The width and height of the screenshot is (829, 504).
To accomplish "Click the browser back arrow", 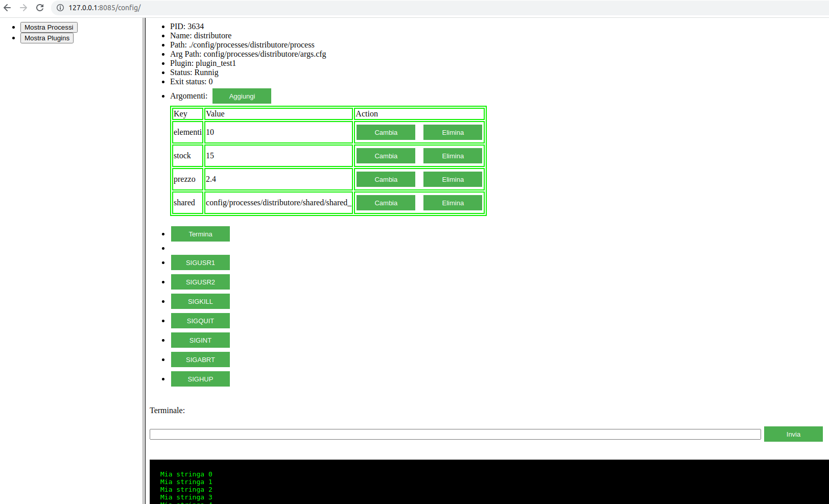I will coord(7,8).
